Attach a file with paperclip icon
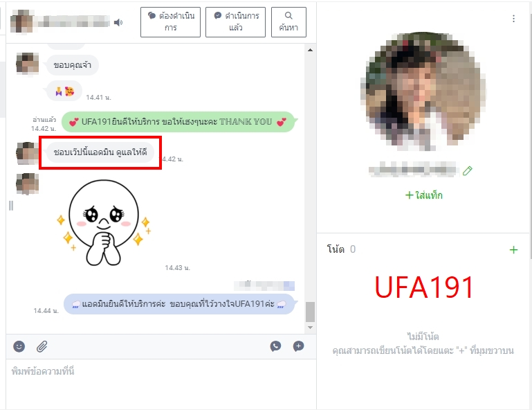Image resolution: width=532 pixels, height=410 pixels. (x=42, y=346)
